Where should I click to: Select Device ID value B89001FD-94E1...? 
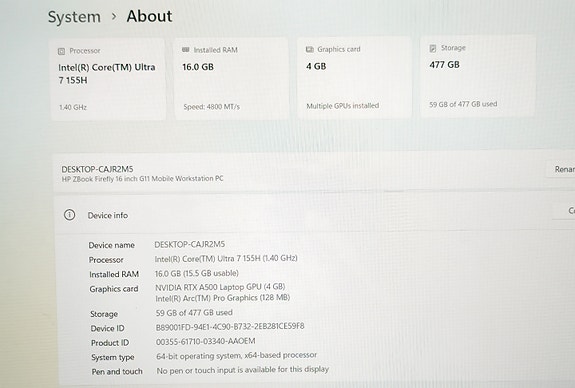pos(230,326)
